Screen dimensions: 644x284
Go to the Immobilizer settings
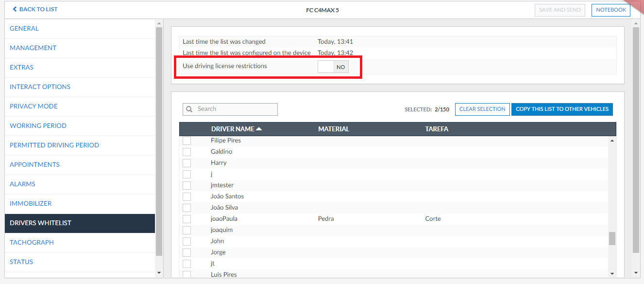[x=31, y=203]
